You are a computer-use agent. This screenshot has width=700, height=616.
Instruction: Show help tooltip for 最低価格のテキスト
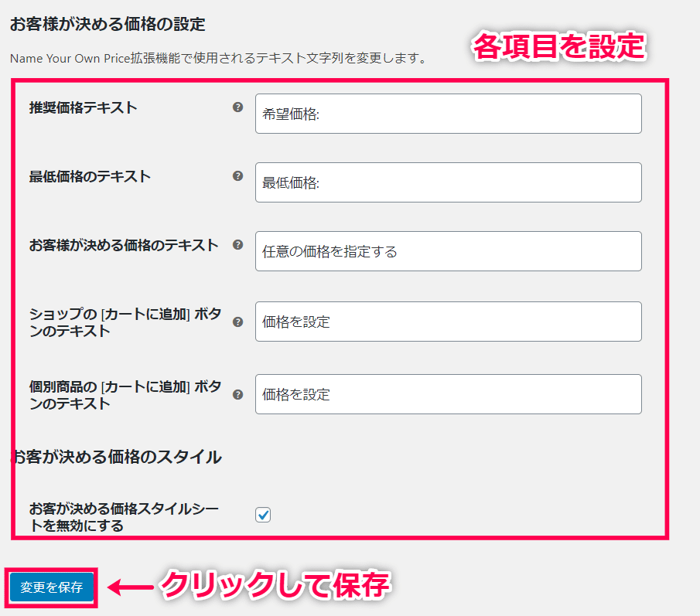(238, 175)
